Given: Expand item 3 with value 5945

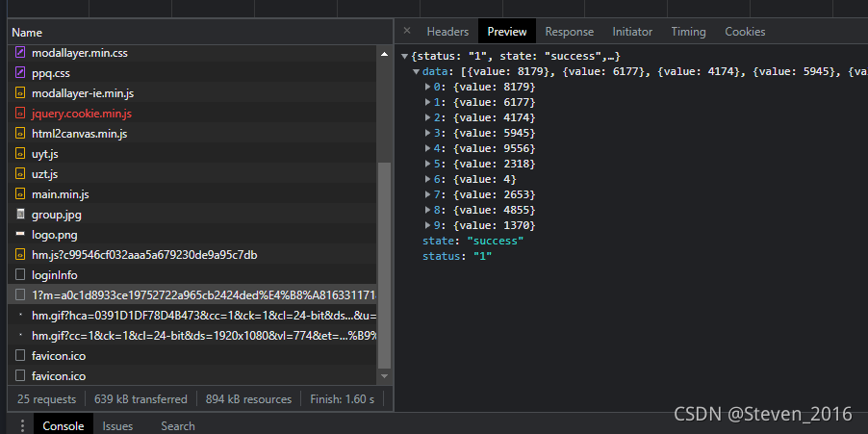Looking at the screenshot, I should (x=427, y=134).
